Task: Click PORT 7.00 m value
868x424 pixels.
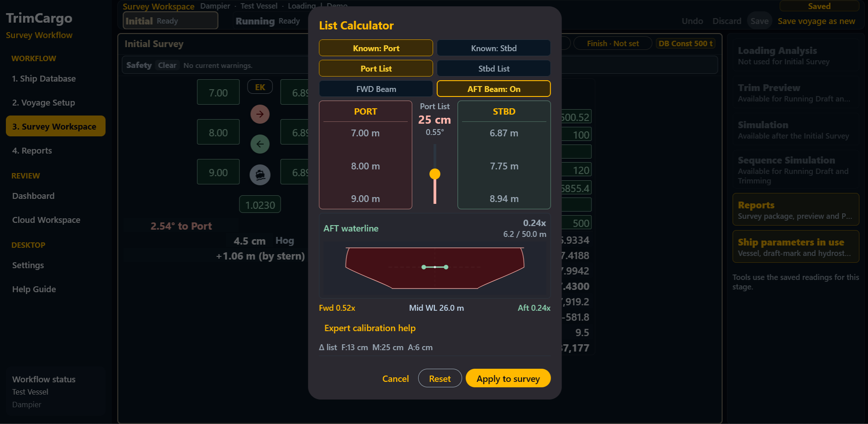Action: click(x=365, y=133)
